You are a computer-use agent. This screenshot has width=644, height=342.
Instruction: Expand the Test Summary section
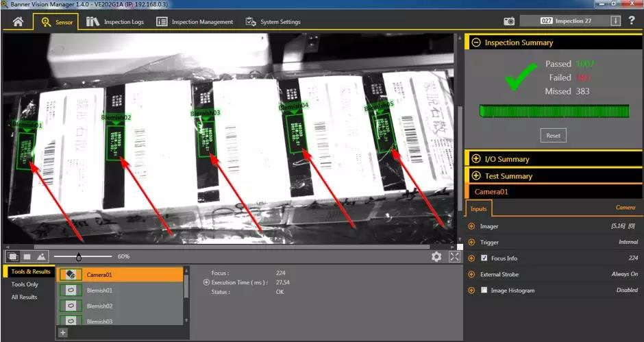476,176
